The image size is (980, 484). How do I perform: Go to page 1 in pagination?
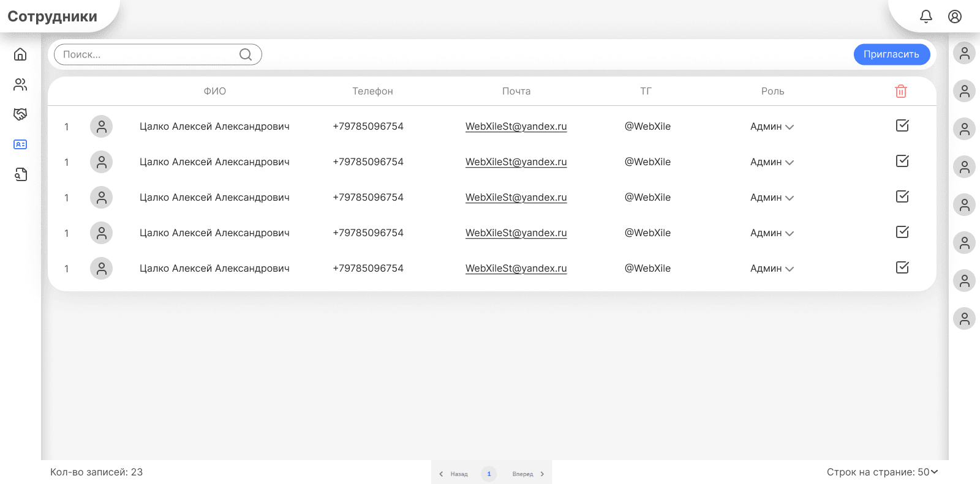489,474
